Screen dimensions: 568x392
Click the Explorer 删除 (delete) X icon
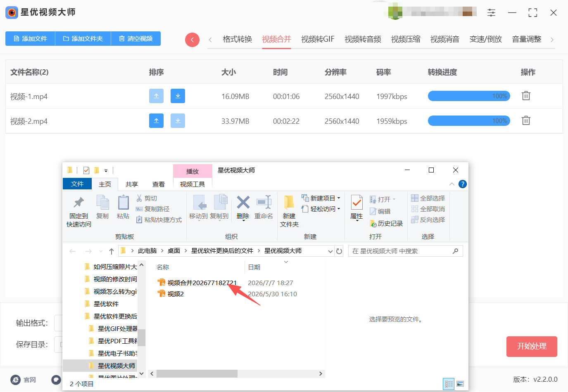pyautogui.click(x=243, y=203)
